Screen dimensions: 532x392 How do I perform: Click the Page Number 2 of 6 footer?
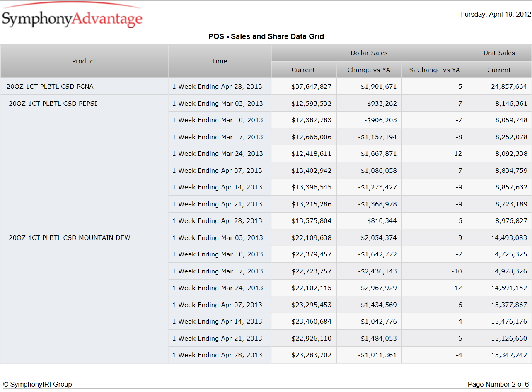498,385
